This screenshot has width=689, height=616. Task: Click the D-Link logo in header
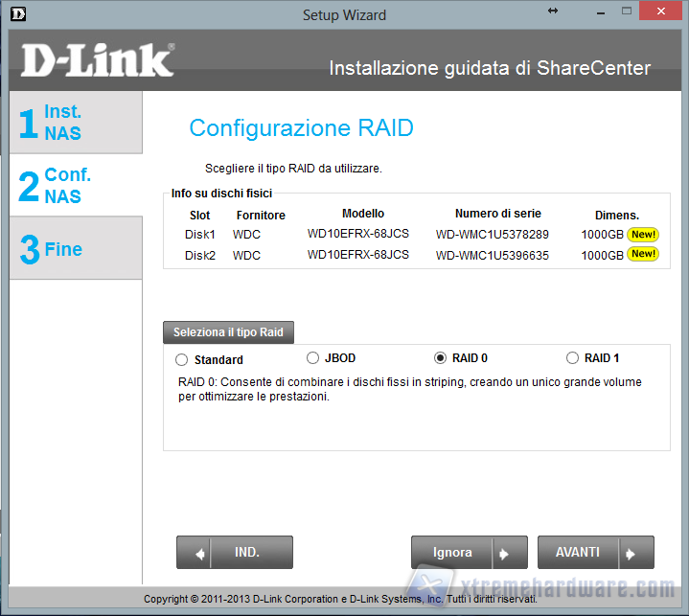click(98, 61)
